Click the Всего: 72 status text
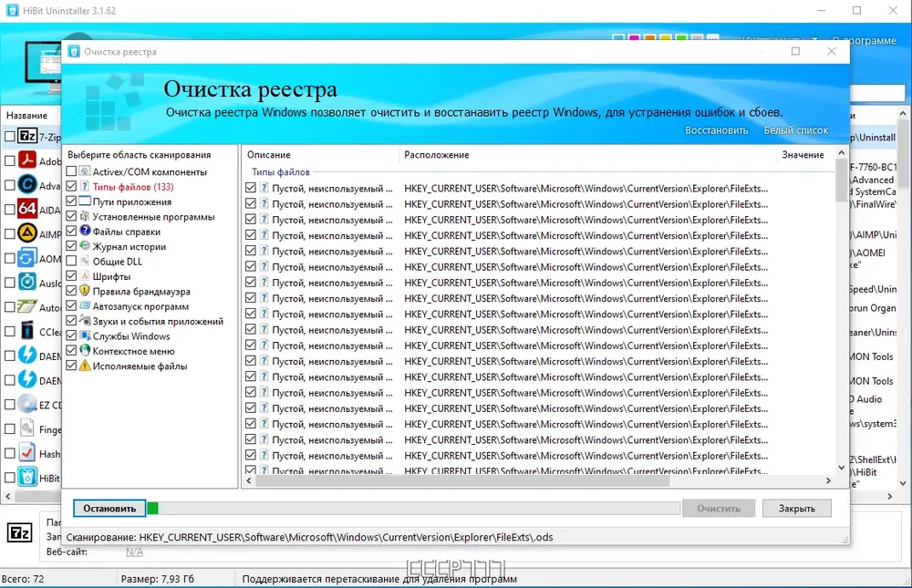This screenshot has height=588, width=912. (x=23, y=579)
